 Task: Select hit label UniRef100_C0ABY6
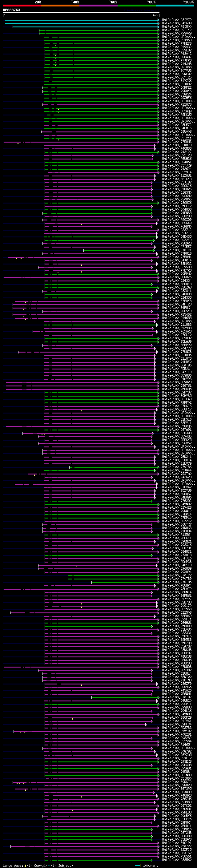(177, 816)
